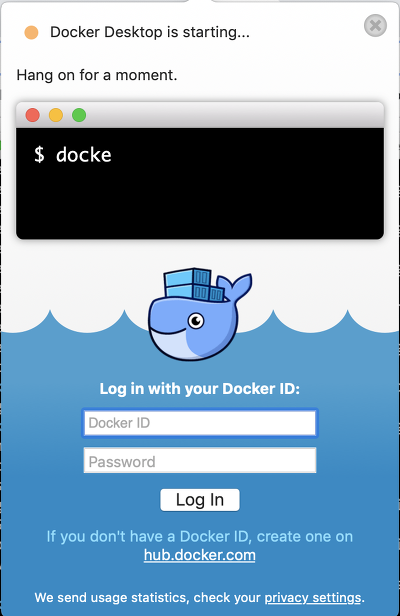
Task: Open the privacy settings link
Action: point(313,598)
